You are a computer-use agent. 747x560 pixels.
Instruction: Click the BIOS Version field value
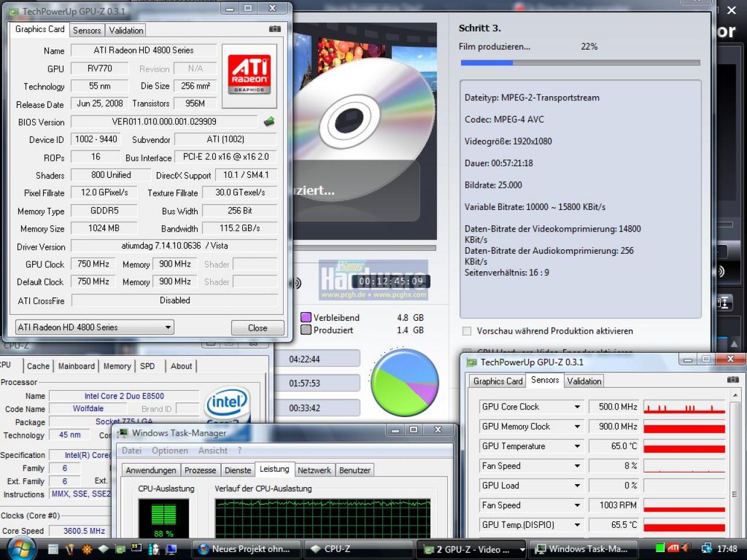click(x=164, y=122)
